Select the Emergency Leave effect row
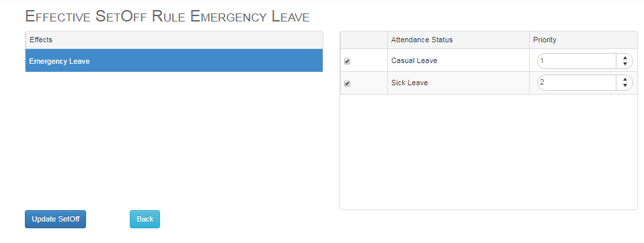644x243 pixels. tap(174, 60)
